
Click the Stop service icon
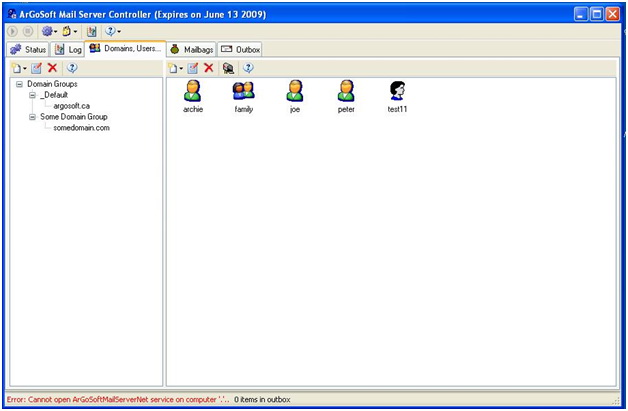[28, 31]
